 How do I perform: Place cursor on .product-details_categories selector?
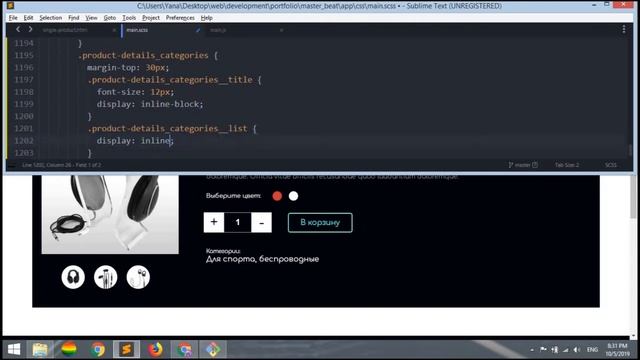(143, 55)
